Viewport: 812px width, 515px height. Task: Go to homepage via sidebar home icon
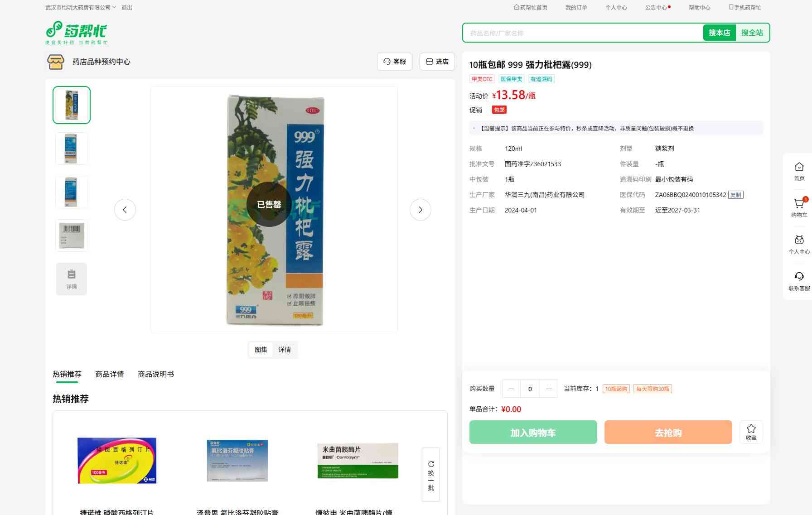pyautogui.click(x=799, y=172)
